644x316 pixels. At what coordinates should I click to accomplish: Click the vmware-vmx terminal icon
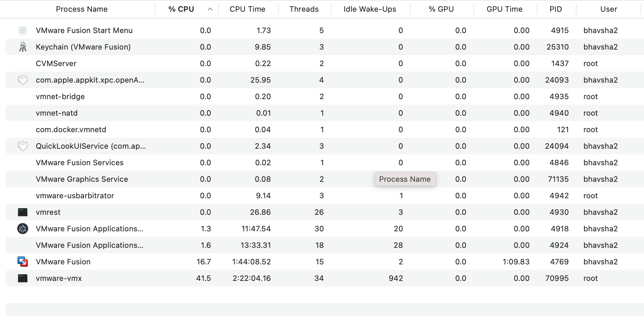coord(23,278)
